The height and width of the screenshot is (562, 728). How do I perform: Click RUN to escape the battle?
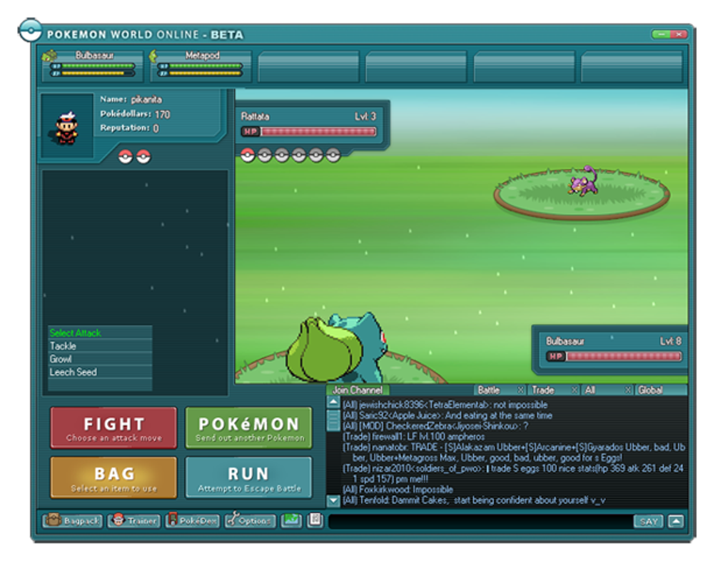(x=249, y=478)
